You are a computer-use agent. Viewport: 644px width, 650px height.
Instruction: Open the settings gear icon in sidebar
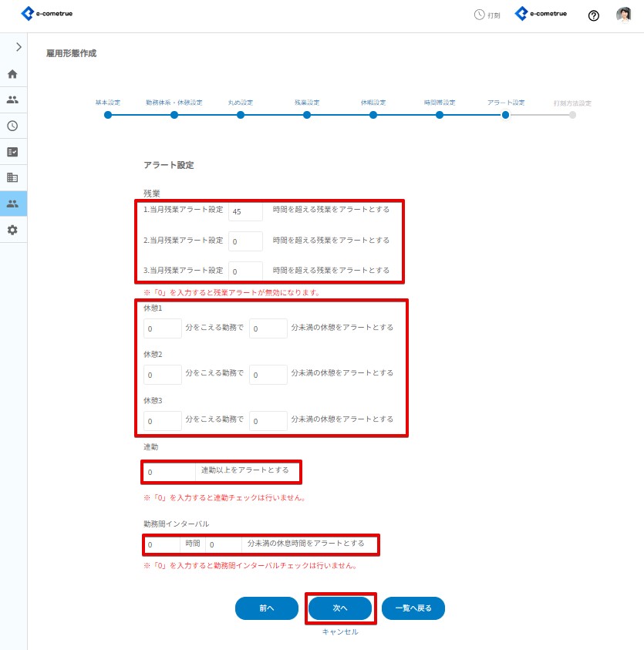tap(12, 230)
